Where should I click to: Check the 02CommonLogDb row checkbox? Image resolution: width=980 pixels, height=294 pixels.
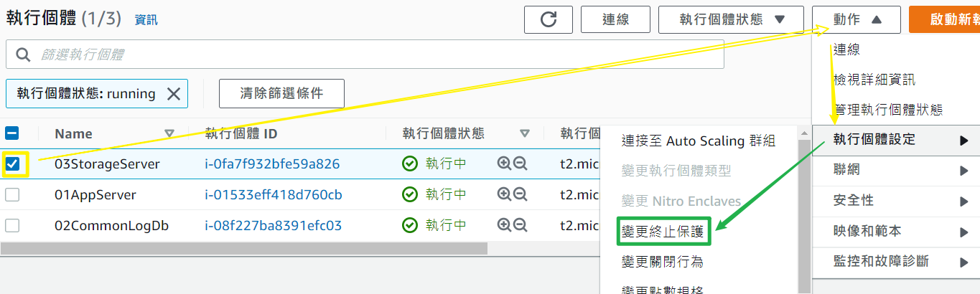click(12, 225)
